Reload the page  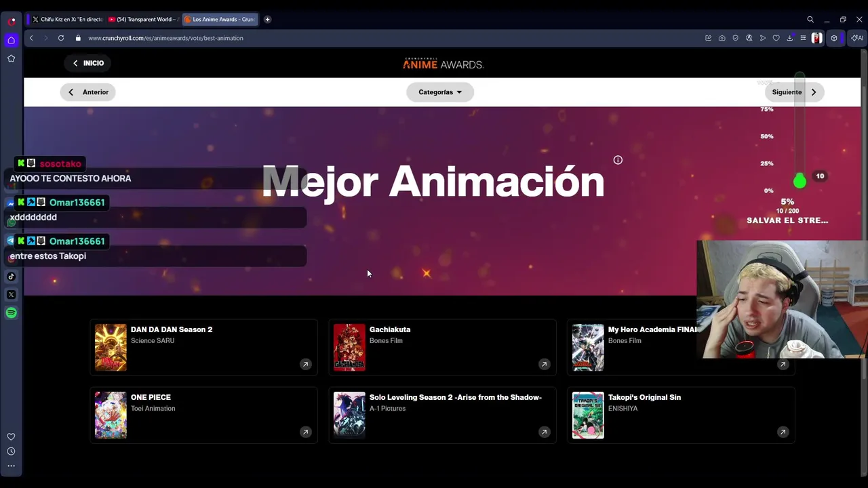click(x=61, y=38)
